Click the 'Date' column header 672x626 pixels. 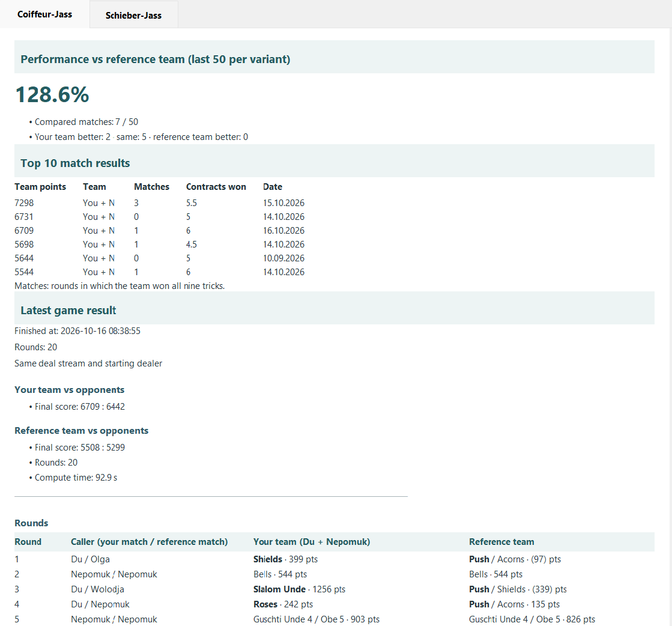coord(273,187)
